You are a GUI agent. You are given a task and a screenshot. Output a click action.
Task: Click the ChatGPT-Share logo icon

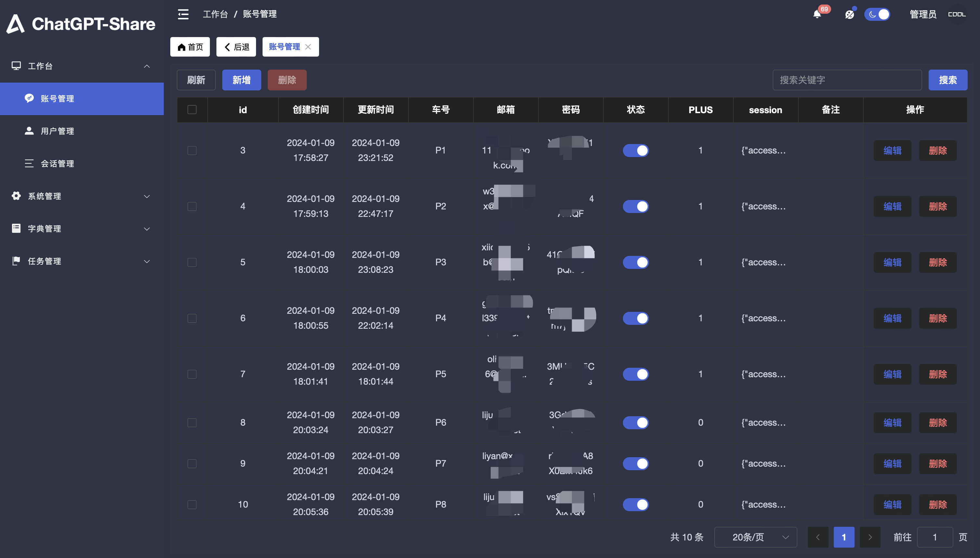pyautogui.click(x=15, y=24)
